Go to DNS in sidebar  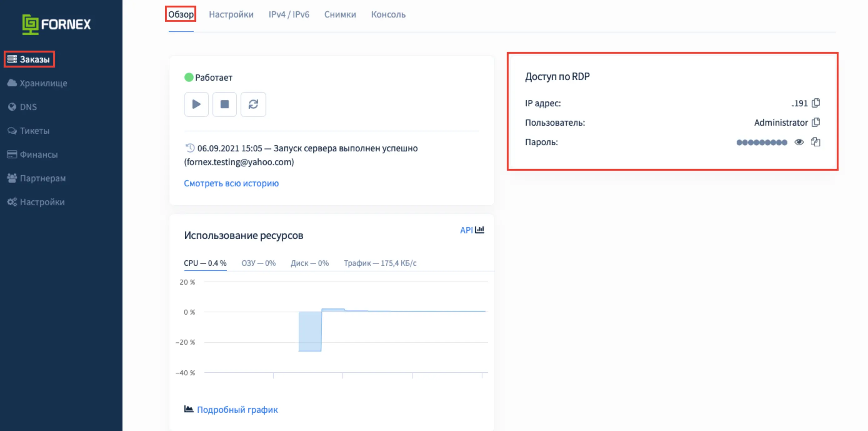coord(22,107)
